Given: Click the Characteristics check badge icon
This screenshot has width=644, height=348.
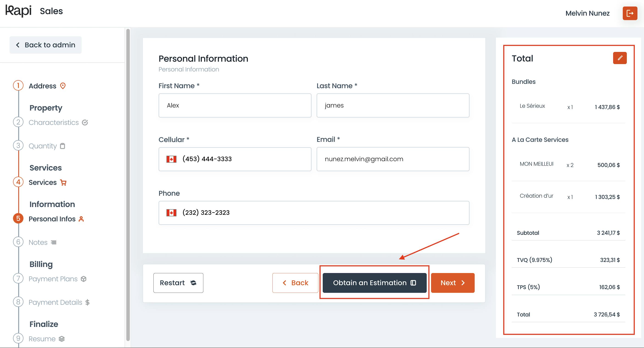Looking at the screenshot, I should (x=85, y=122).
